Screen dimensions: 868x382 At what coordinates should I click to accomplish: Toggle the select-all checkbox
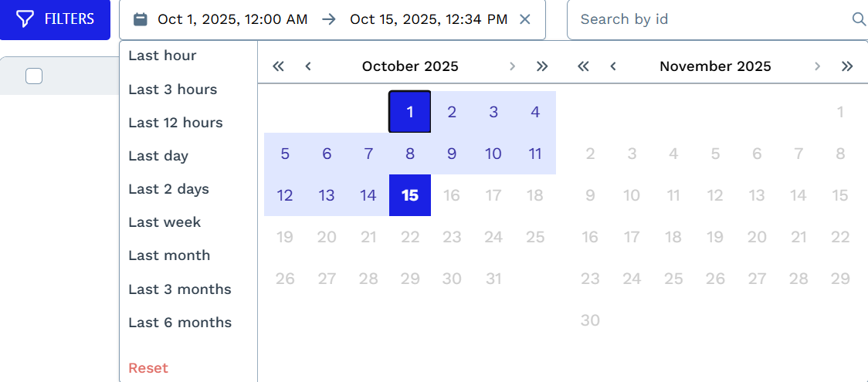point(34,76)
